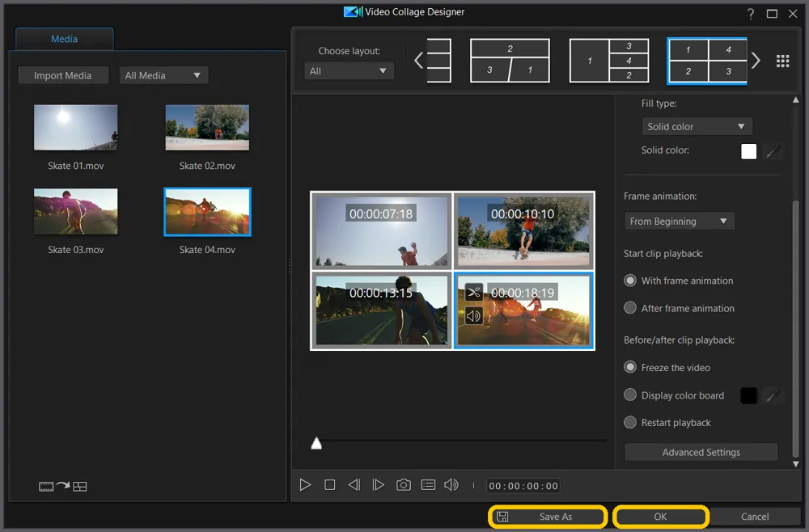
Task: Select Freeze the video option
Action: (x=630, y=367)
